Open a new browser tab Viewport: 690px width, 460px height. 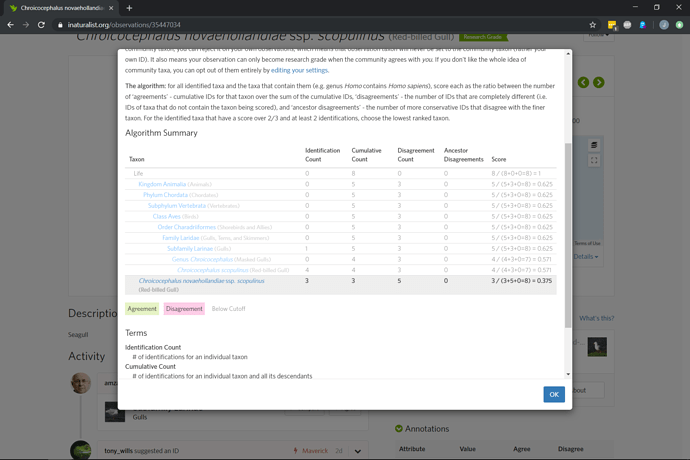click(x=129, y=8)
